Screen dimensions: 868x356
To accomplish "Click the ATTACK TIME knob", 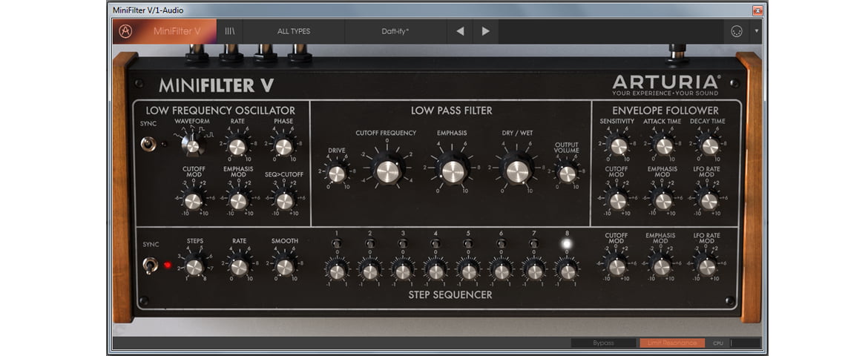I will click(x=664, y=146).
